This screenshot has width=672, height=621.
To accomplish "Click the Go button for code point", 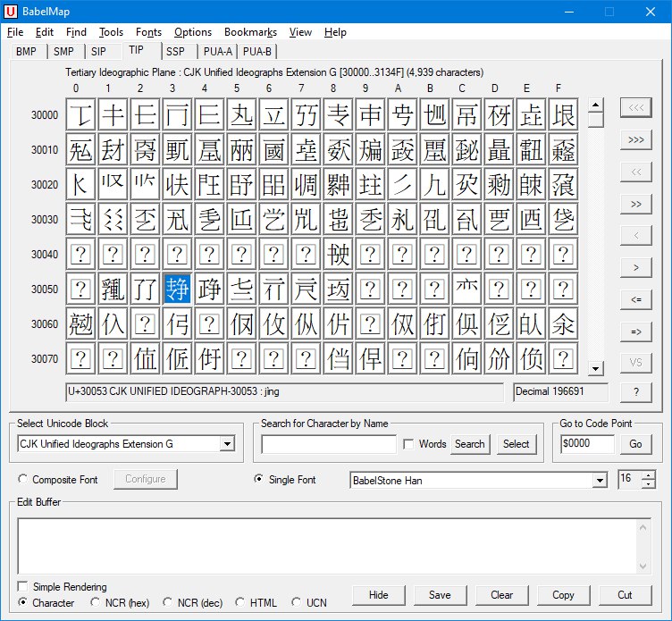I will pyautogui.click(x=635, y=444).
